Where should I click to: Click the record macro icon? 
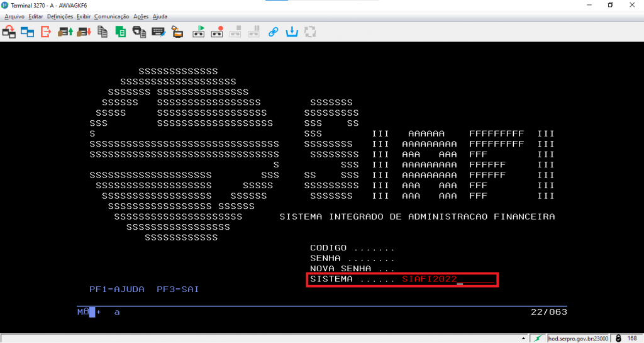coord(218,31)
